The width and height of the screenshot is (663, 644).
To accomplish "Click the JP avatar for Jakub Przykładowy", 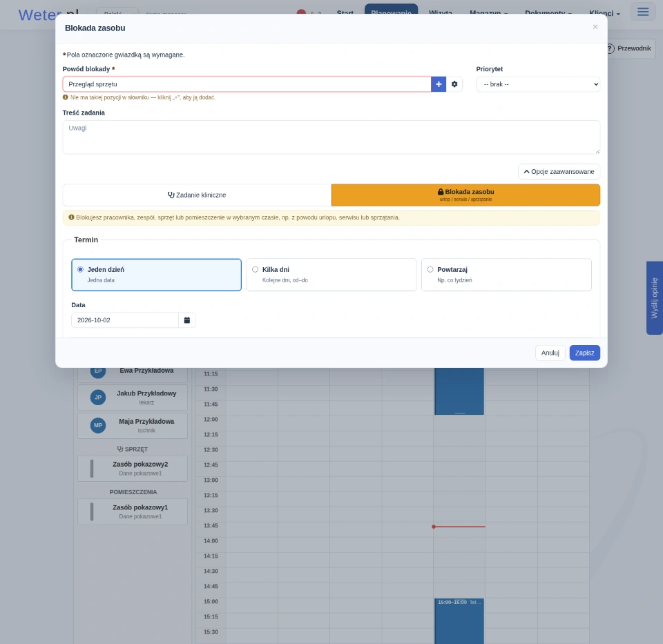I will [98, 397].
